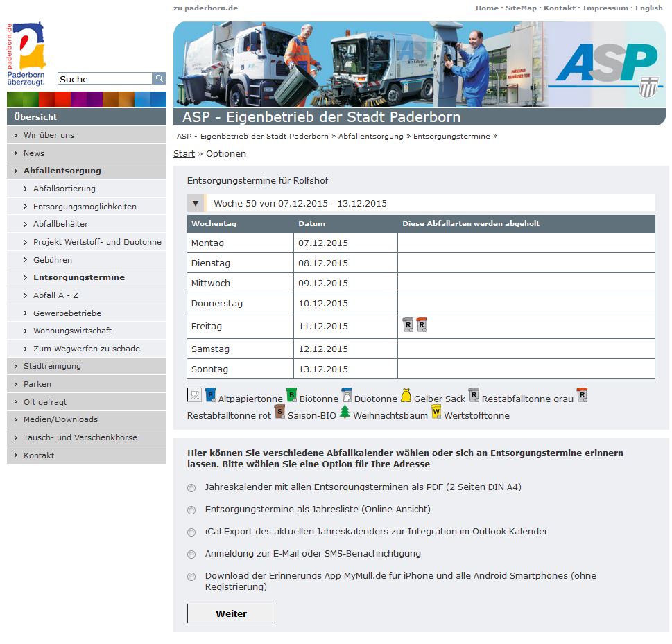The image size is (672, 644).
Task: Click the blue Altpapiertonne legend icon
Action: click(x=210, y=394)
